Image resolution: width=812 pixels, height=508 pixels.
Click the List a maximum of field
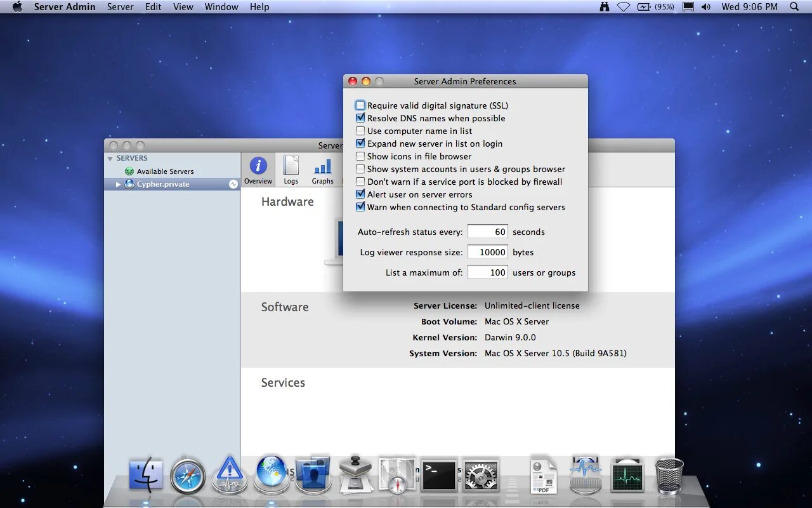click(x=487, y=272)
